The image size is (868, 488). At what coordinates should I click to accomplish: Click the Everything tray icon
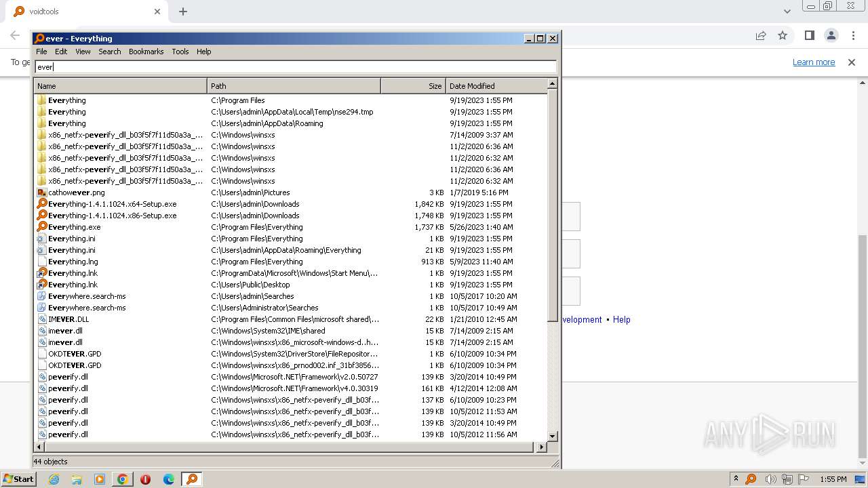click(x=751, y=479)
